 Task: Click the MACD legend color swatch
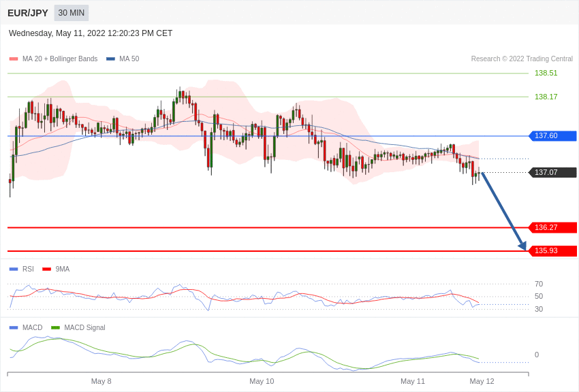click(14, 327)
